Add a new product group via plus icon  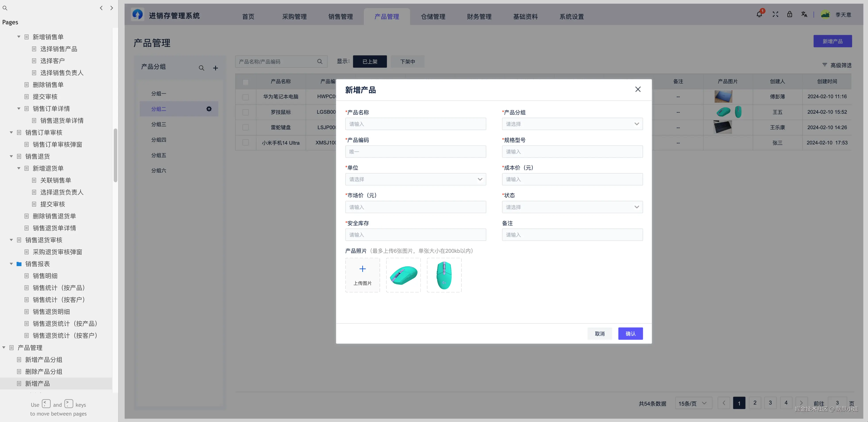pos(215,68)
